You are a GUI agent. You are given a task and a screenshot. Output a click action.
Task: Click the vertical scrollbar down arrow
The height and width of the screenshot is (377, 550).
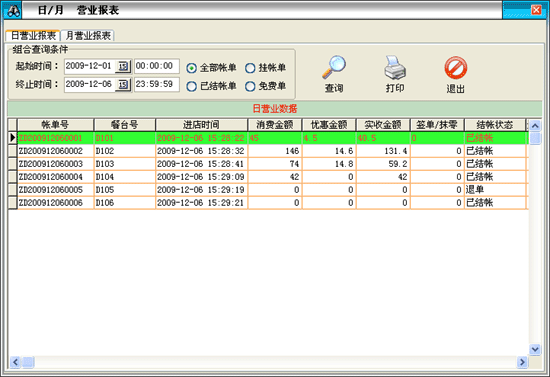pos(535,349)
